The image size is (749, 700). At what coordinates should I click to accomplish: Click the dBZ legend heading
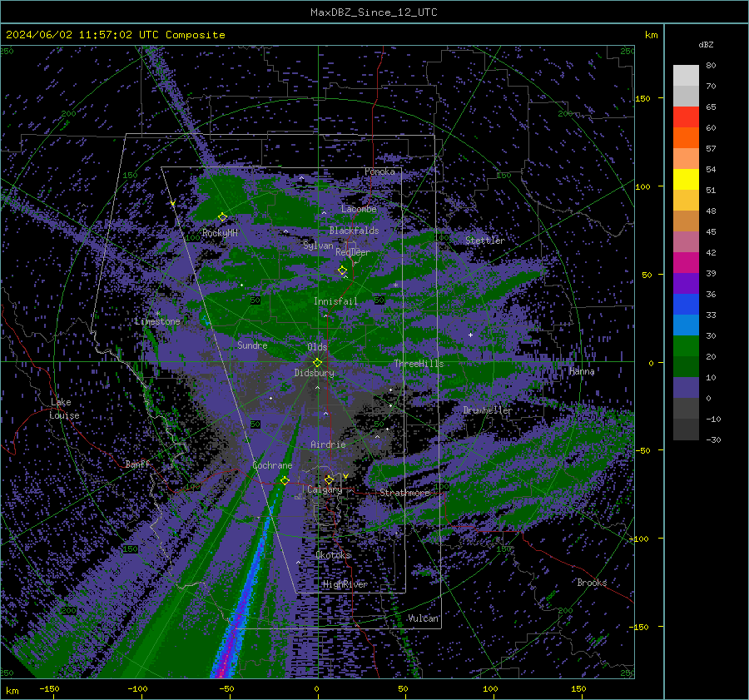[x=706, y=44]
